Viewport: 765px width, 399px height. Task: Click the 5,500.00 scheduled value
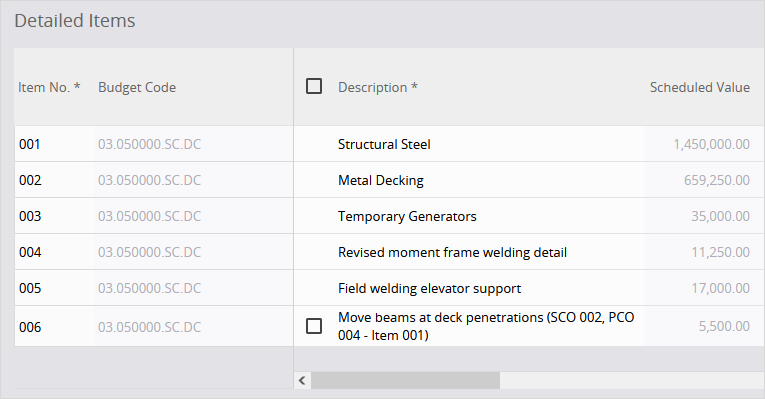(724, 326)
